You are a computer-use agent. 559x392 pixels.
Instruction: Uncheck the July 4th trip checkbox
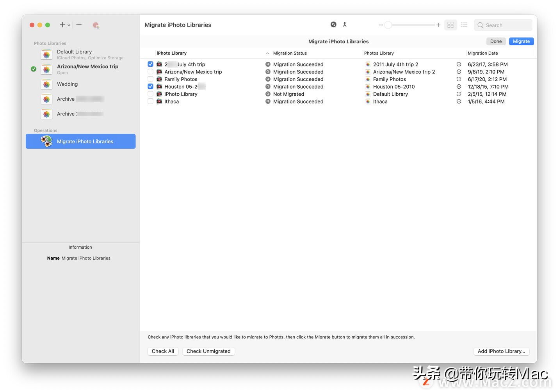(x=150, y=64)
